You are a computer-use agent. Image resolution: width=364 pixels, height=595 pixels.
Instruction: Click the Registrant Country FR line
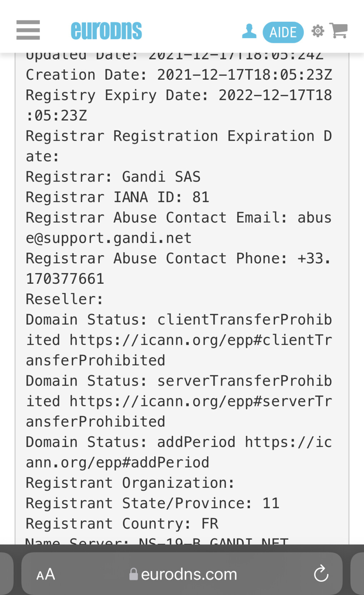[x=122, y=524]
